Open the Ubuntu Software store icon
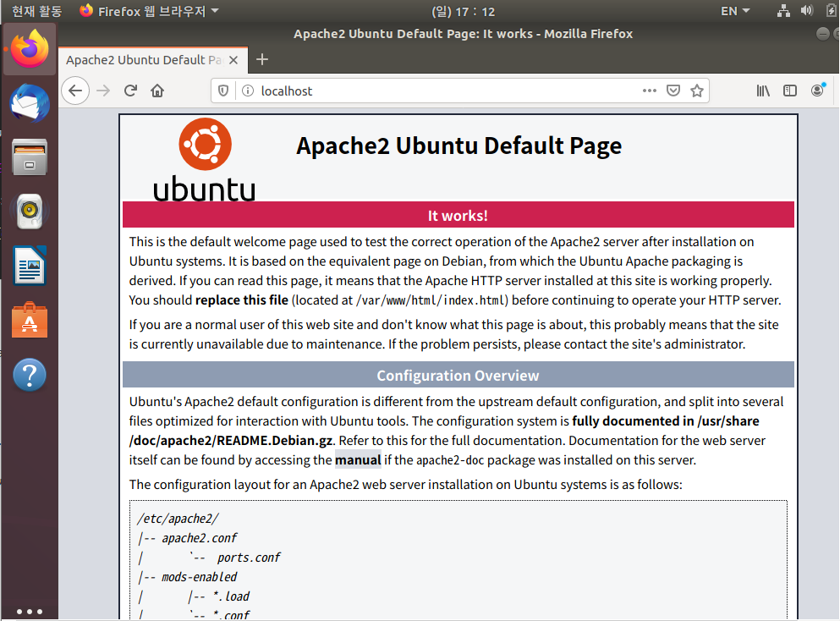The width and height of the screenshot is (840, 621). tap(30, 321)
